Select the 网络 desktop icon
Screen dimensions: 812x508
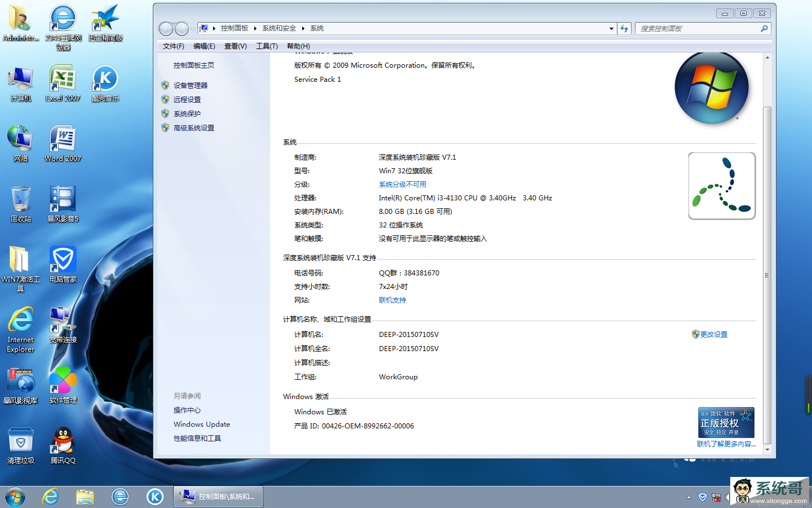[21, 144]
